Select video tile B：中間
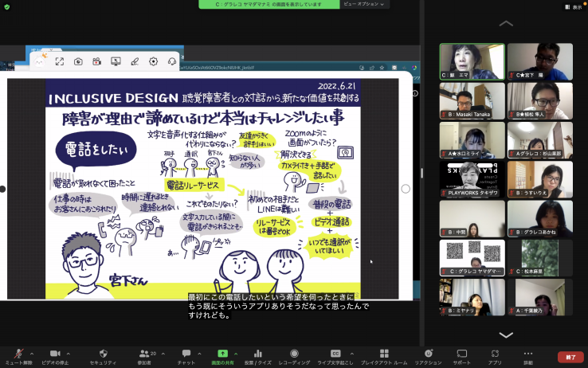This screenshot has height=368, width=588. tap(472, 219)
